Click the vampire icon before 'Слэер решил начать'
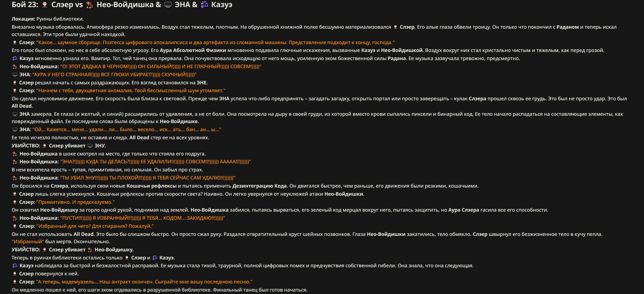Screen dimensions: 644x294 coord(15,83)
